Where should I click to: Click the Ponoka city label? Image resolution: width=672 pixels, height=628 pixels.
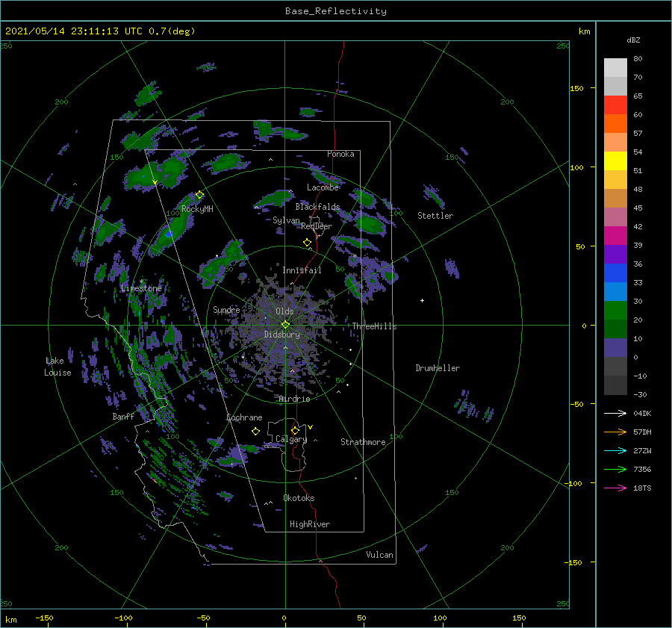click(x=340, y=154)
